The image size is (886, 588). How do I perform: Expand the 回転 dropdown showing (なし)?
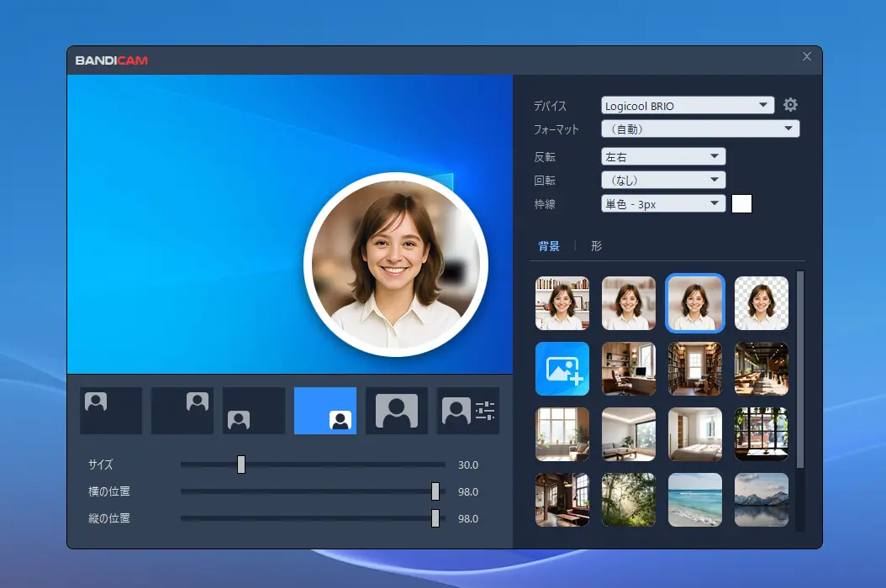pos(663,181)
